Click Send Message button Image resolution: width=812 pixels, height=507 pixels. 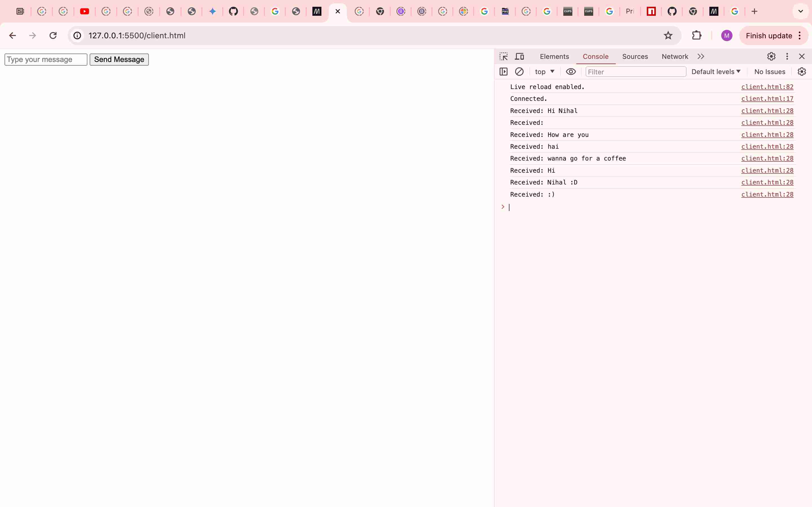point(119,59)
